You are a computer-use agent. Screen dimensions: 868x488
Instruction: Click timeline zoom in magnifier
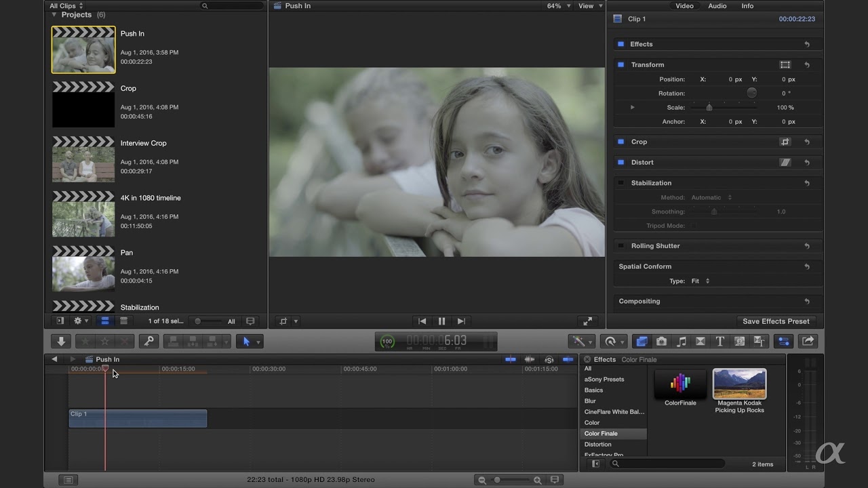tap(537, 480)
